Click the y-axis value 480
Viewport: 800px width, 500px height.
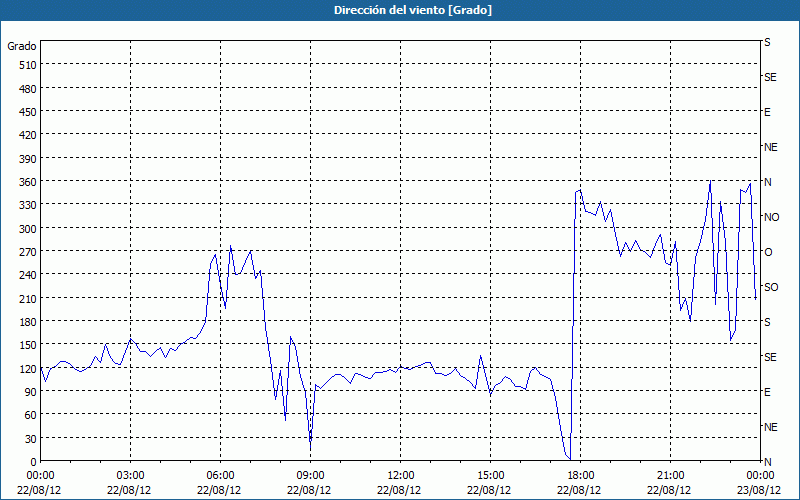pos(28,89)
